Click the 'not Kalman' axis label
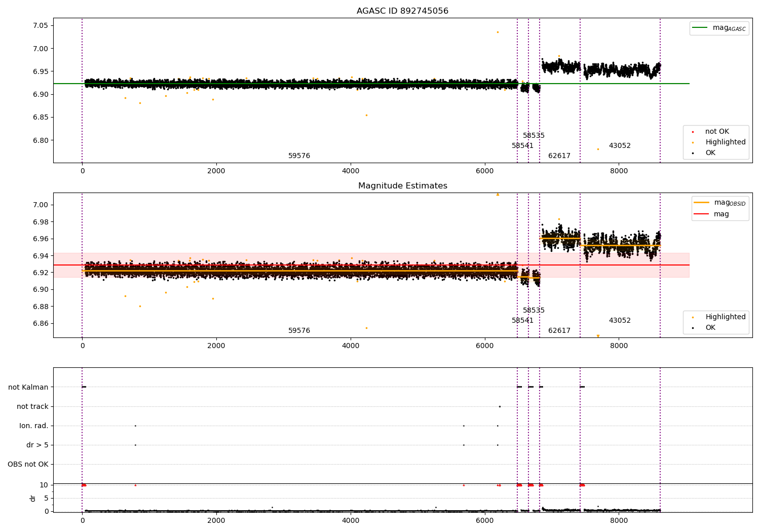 point(28,387)
